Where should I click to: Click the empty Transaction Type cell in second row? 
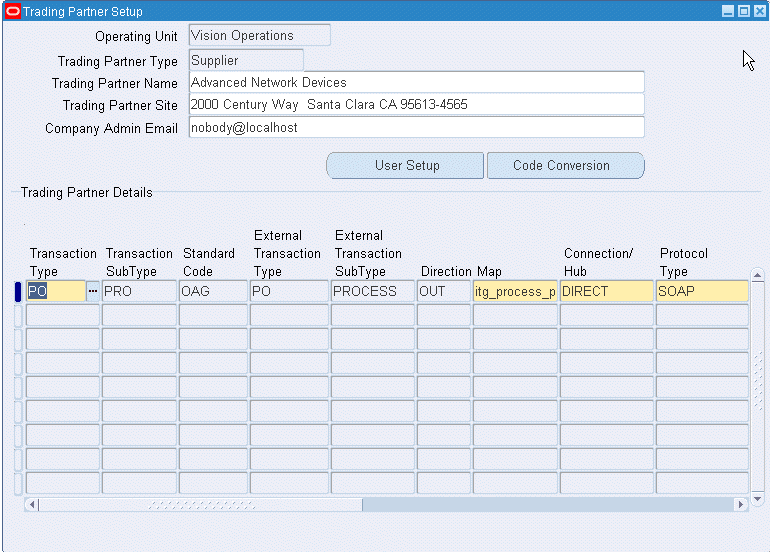point(63,315)
